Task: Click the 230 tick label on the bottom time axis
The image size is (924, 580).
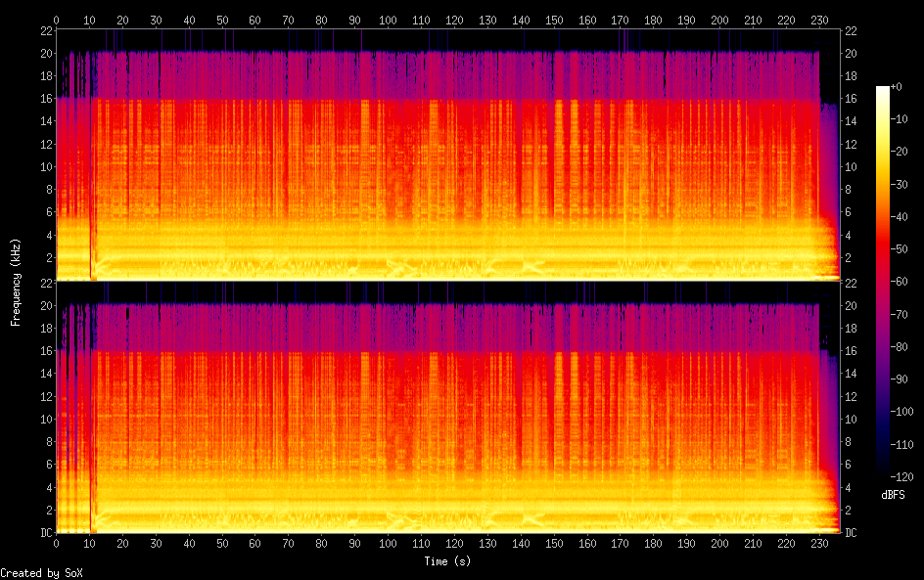Action: (x=820, y=544)
